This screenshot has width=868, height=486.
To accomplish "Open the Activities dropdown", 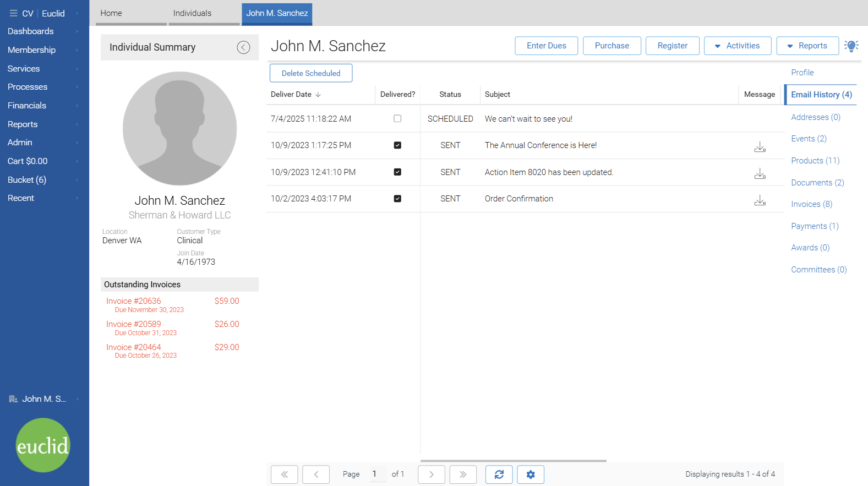I will point(738,46).
